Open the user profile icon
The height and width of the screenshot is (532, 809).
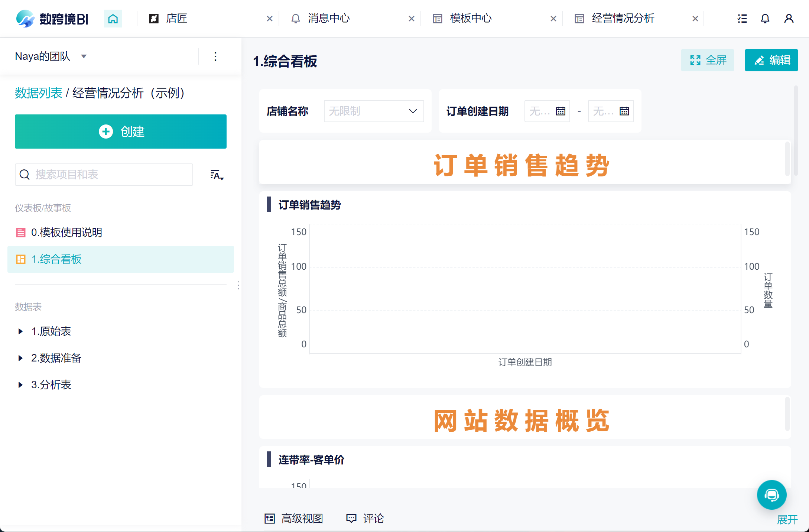tap(789, 19)
